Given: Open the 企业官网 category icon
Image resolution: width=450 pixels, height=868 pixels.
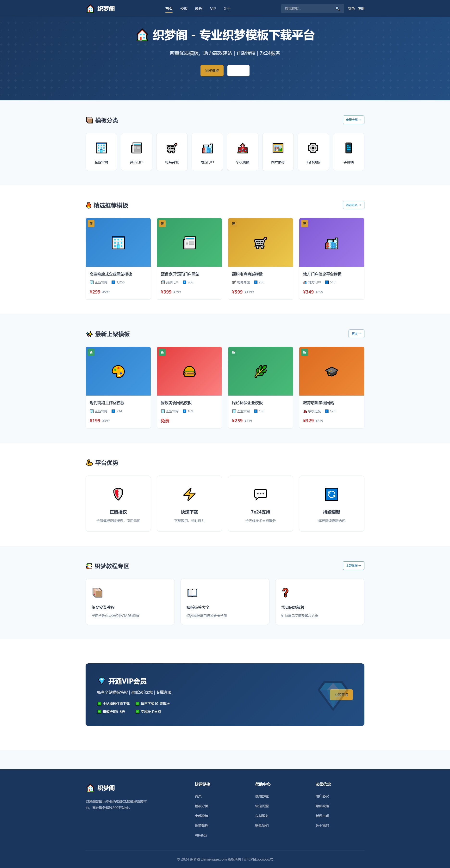Looking at the screenshot, I should point(101,148).
